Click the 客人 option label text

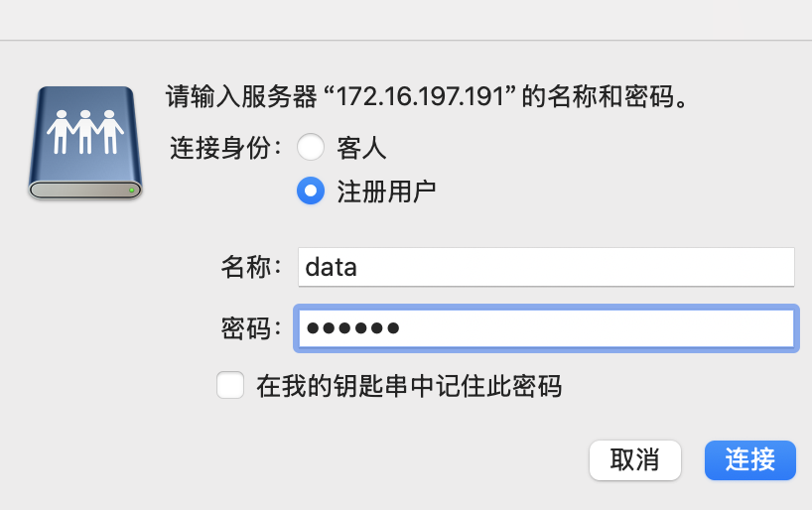click(x=362, y=149)
